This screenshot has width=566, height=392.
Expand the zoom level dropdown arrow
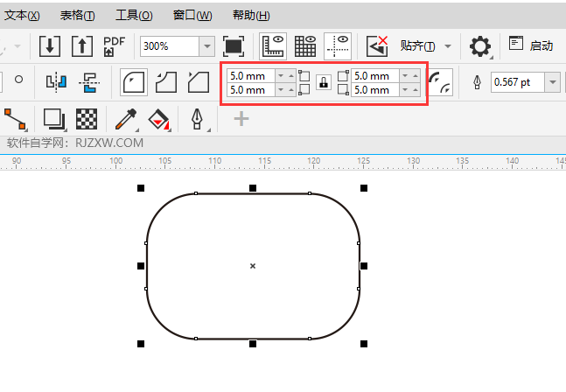tap(207, 46)
